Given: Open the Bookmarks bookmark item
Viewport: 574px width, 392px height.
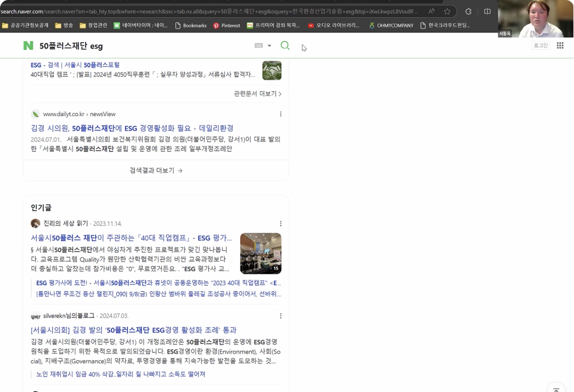Looking at the screenshot, I should tap(191, 25).
